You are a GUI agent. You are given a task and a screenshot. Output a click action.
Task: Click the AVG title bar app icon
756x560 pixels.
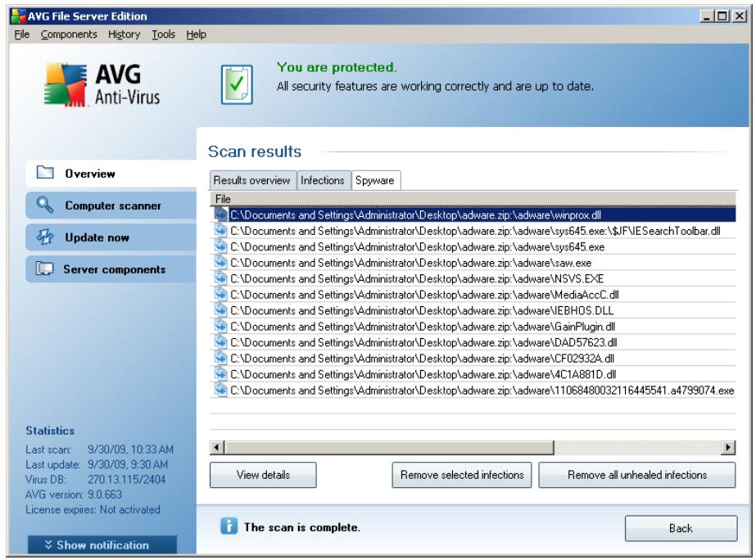18,16
